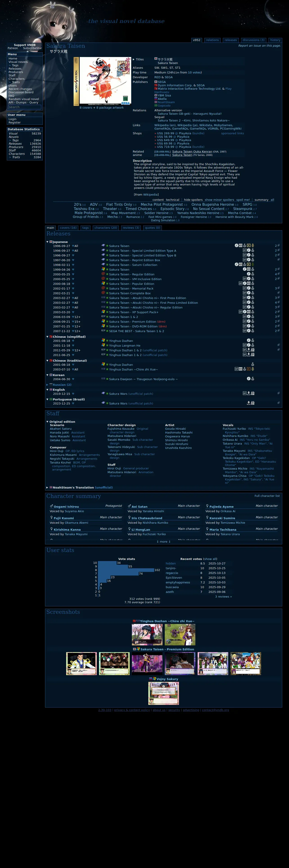Click the 4:3 resolution icon in XP Support Pack+ row

point(249,312)
